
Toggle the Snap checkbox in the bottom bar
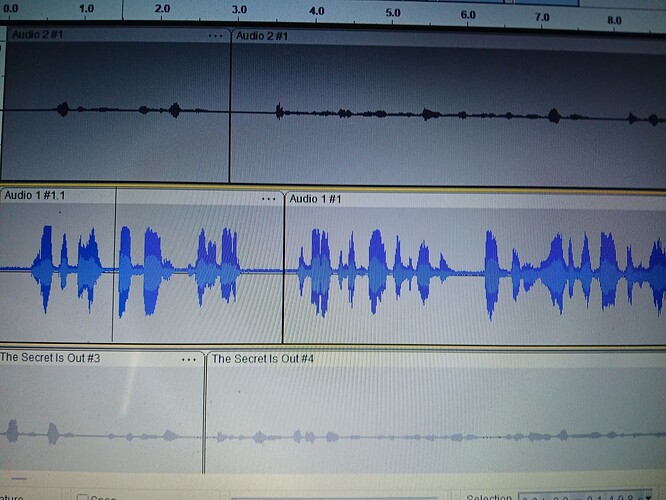pyautogui.click(x=83, y=497)
